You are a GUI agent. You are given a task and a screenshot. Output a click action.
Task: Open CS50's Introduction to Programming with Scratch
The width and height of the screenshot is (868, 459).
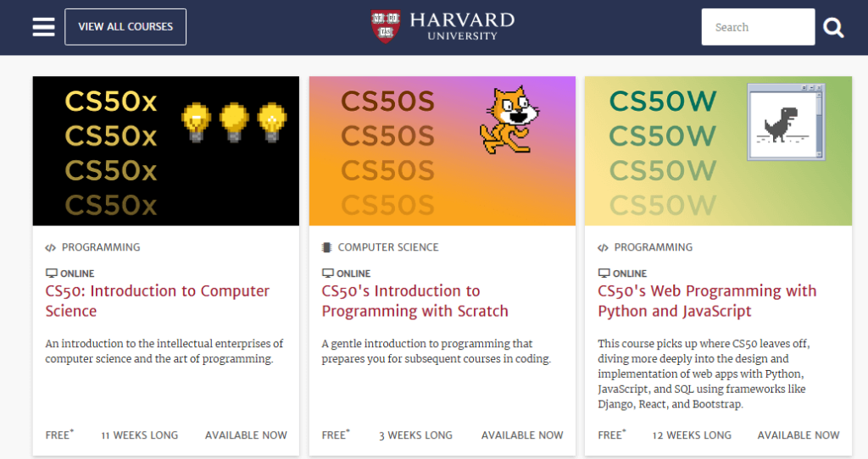point(415,301)
